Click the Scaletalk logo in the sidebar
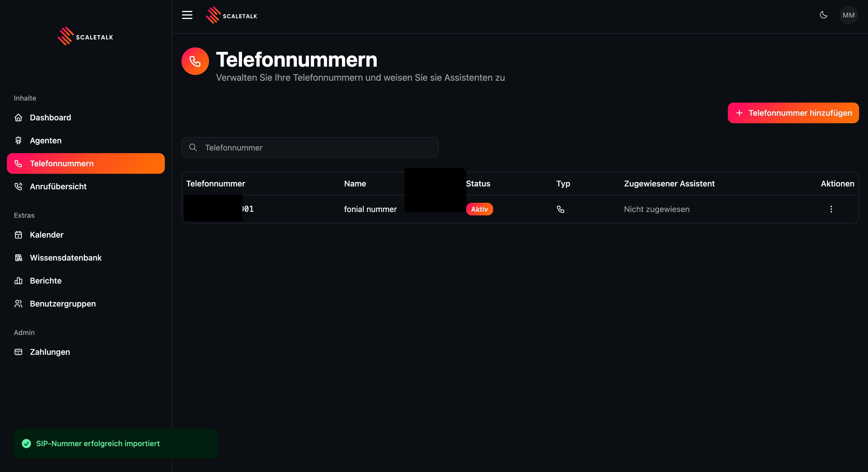 pyautogui.click(x=85, y=36)
